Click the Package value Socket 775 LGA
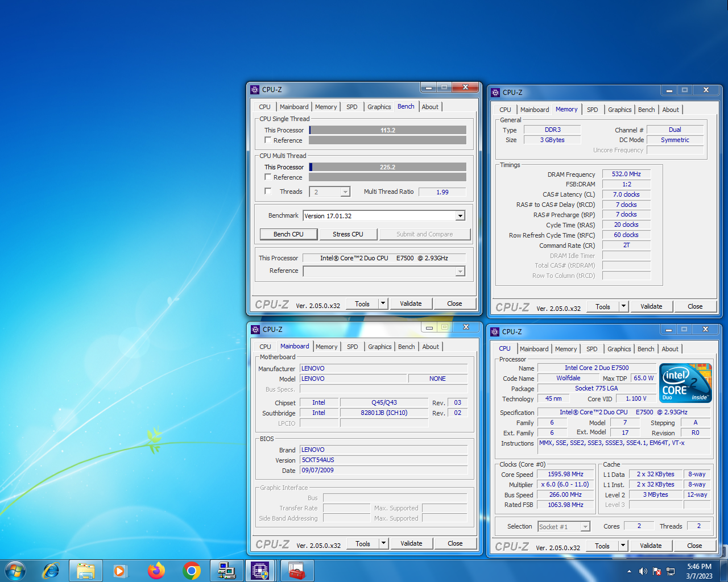The image size is (728, 582). (596, 388)
